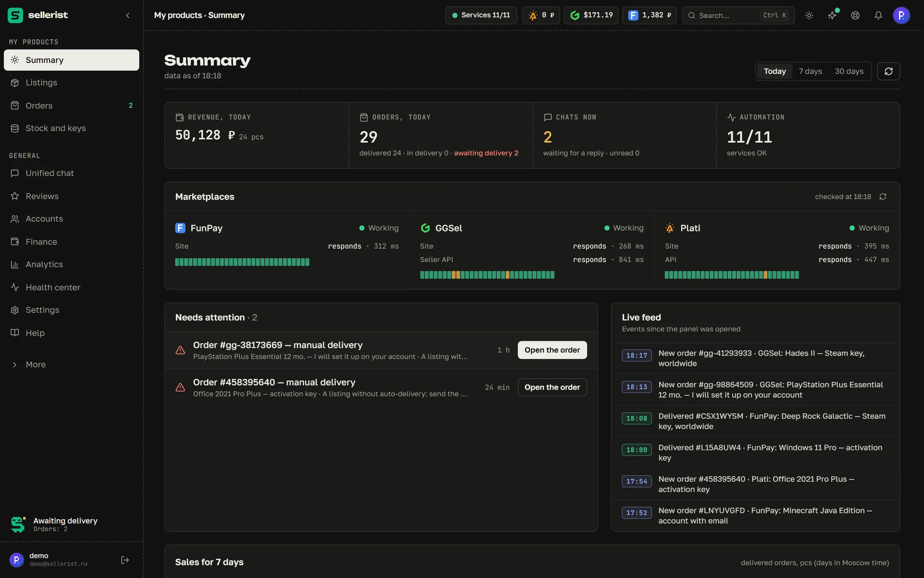Click the support lifebuoy icon in header

tap(855, 15)
